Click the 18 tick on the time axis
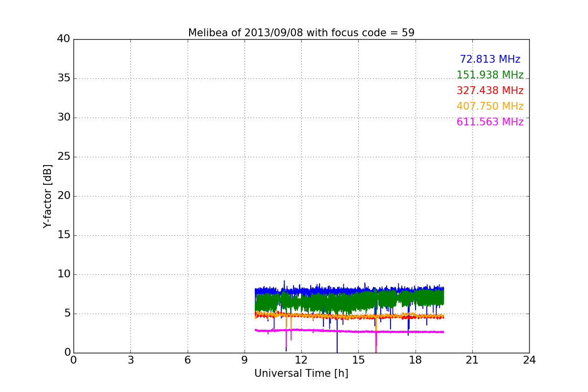588x392 pixels. click(416, 360)
